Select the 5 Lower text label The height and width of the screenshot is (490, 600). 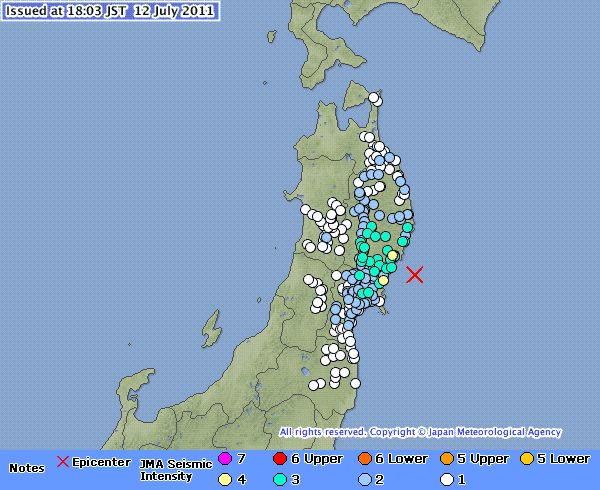pos(563,459)
